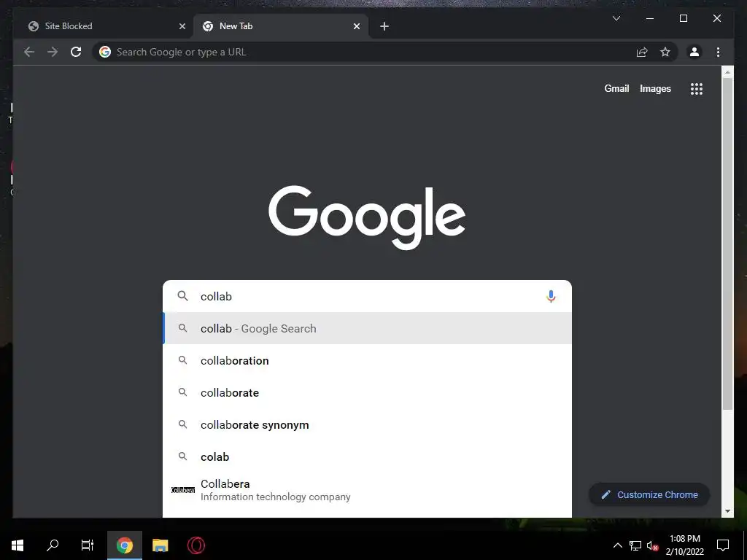747x560 pixels.
Task: Click the magnifier icon in the search box
Action: (182, 296)
